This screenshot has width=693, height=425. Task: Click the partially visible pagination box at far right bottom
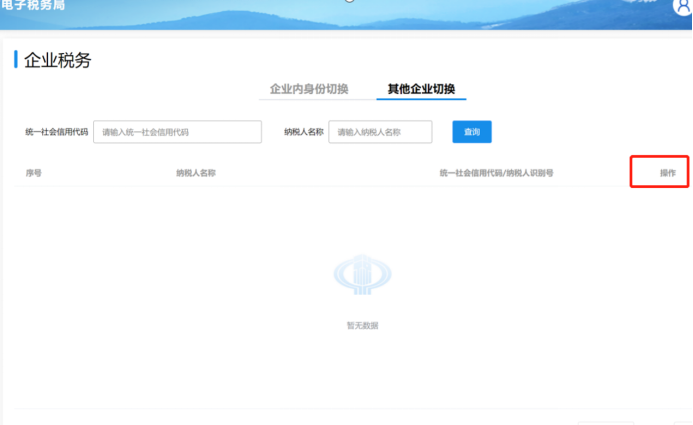coord(683,423)
